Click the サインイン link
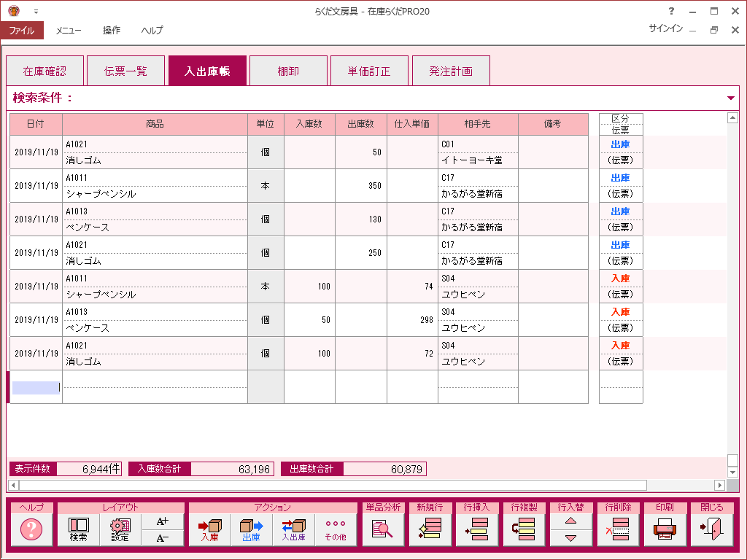The image size is (747, 560). 665,28
